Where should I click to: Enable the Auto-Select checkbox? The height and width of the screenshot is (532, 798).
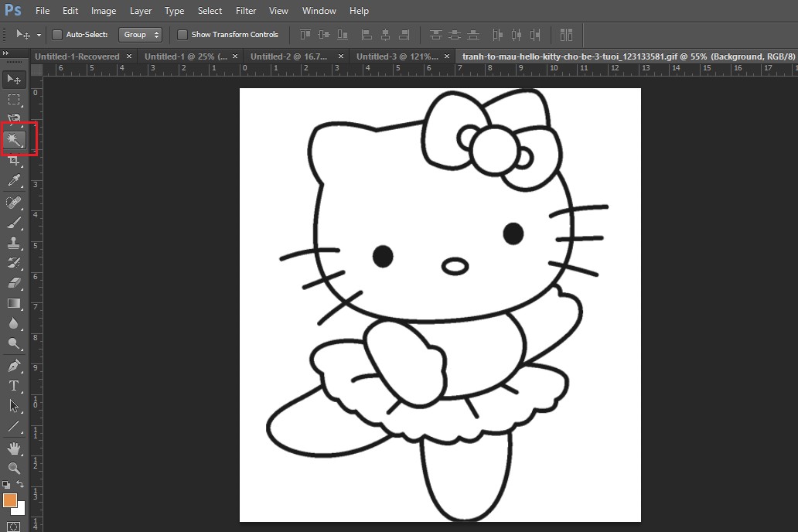(x=57, y=35)
